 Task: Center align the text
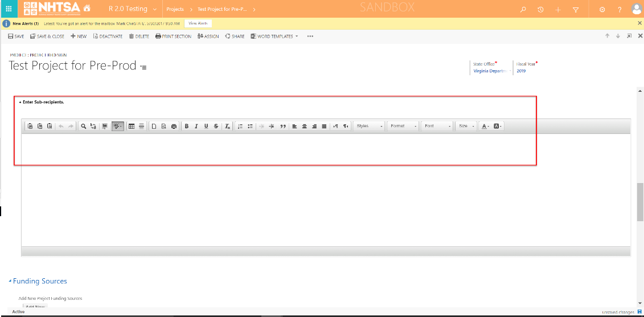pos(304,126)
